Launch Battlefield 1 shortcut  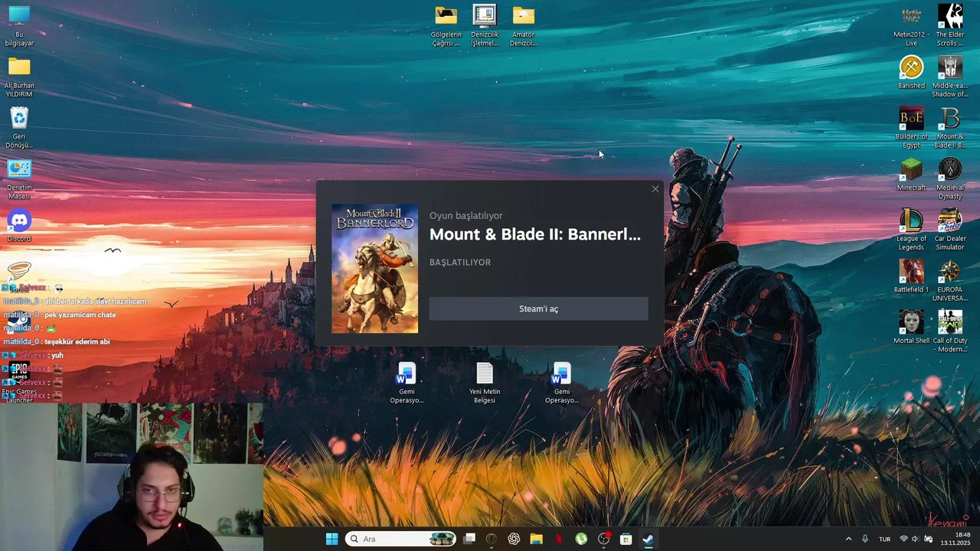point(911,277)
